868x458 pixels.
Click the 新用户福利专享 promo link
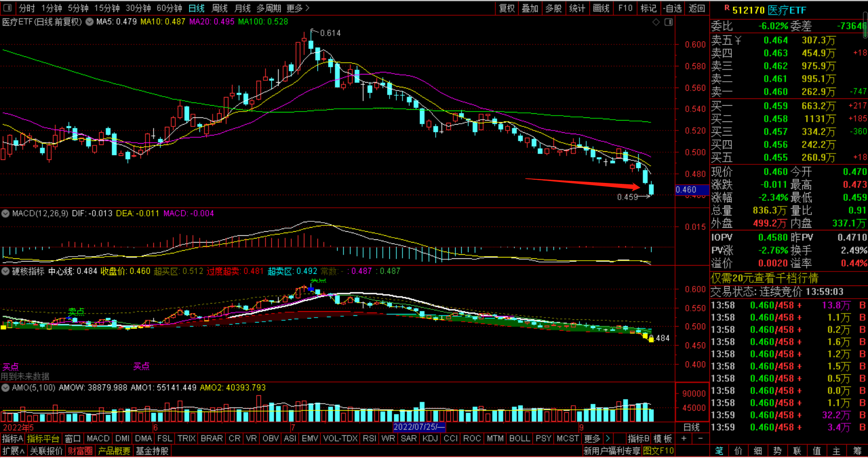coord(612,451)
